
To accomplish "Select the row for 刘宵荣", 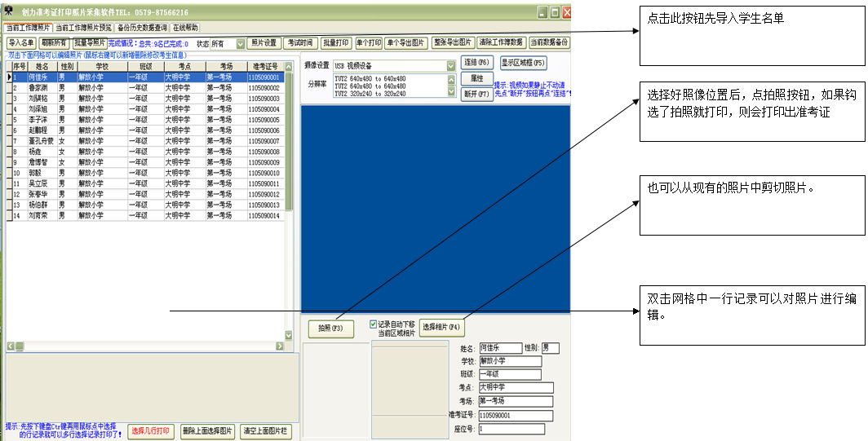I will 145,216.
